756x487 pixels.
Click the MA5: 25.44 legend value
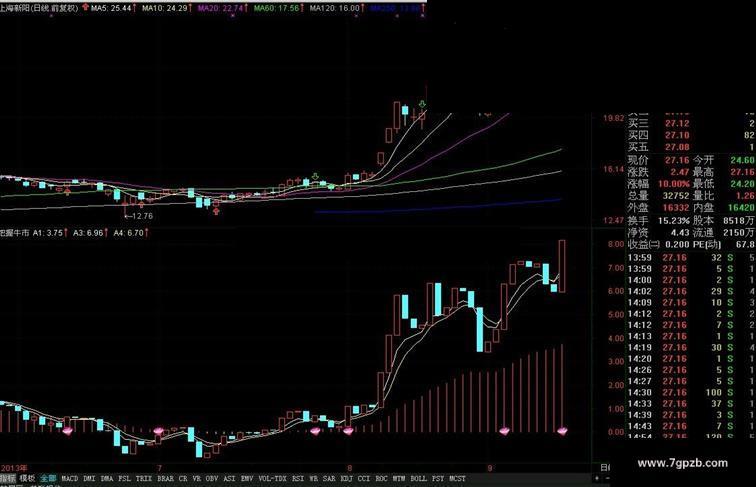click(x=111, y=8)
